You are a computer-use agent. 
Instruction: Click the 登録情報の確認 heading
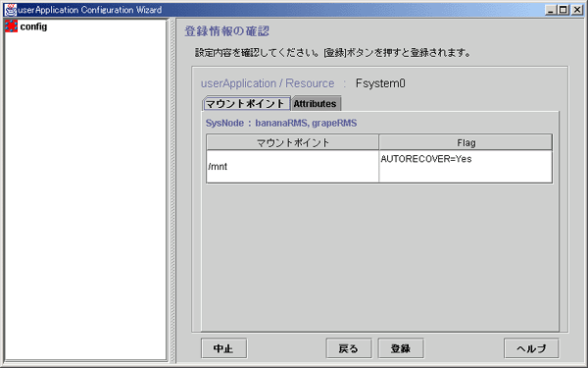pyautogui.click(x=227, y=31)
